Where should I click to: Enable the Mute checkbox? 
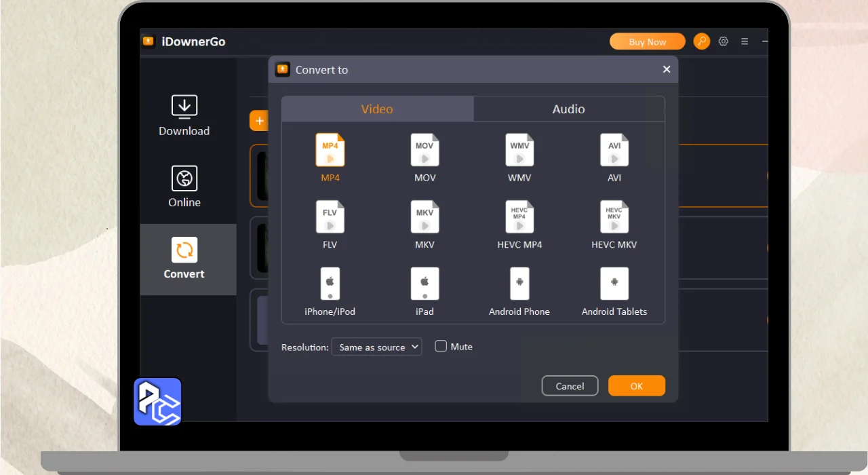coord(441,346)
